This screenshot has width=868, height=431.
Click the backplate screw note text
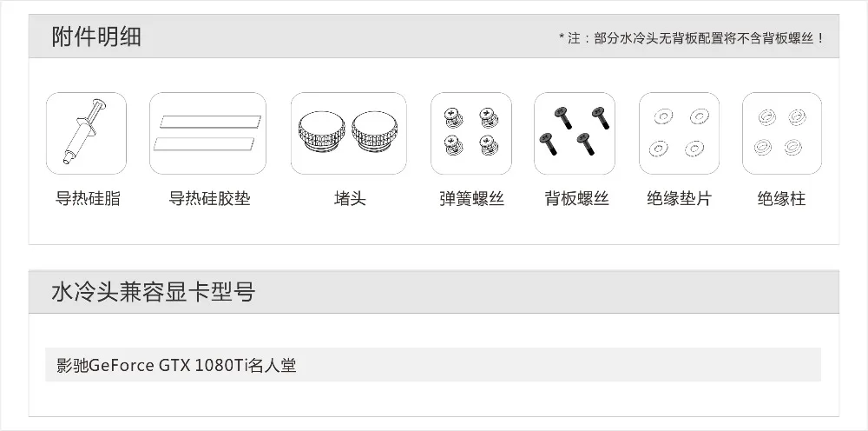(x=692, y=38)
